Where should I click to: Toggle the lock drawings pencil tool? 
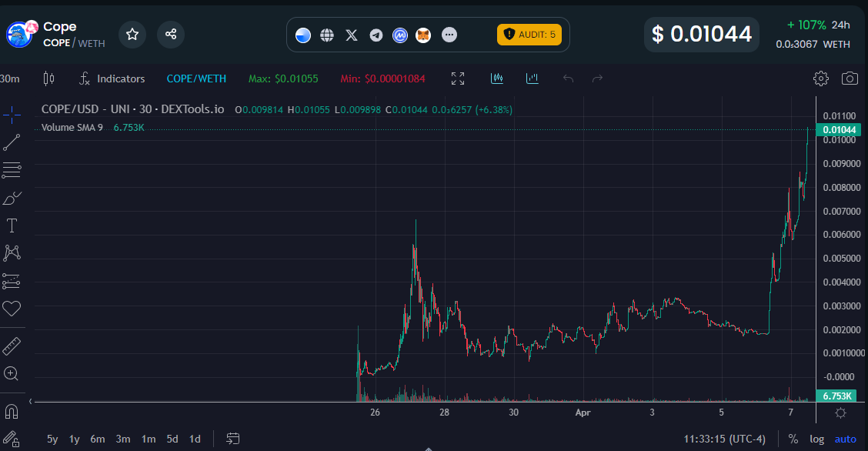11,439
